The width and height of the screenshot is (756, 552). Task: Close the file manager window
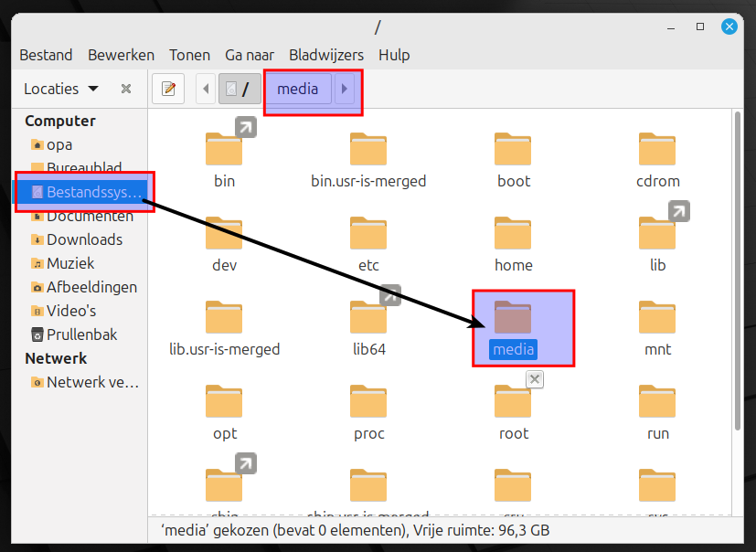tap(729, 27)
